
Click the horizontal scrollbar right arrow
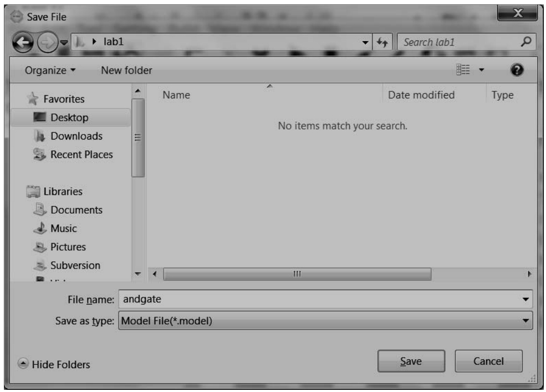click(529, 274)
